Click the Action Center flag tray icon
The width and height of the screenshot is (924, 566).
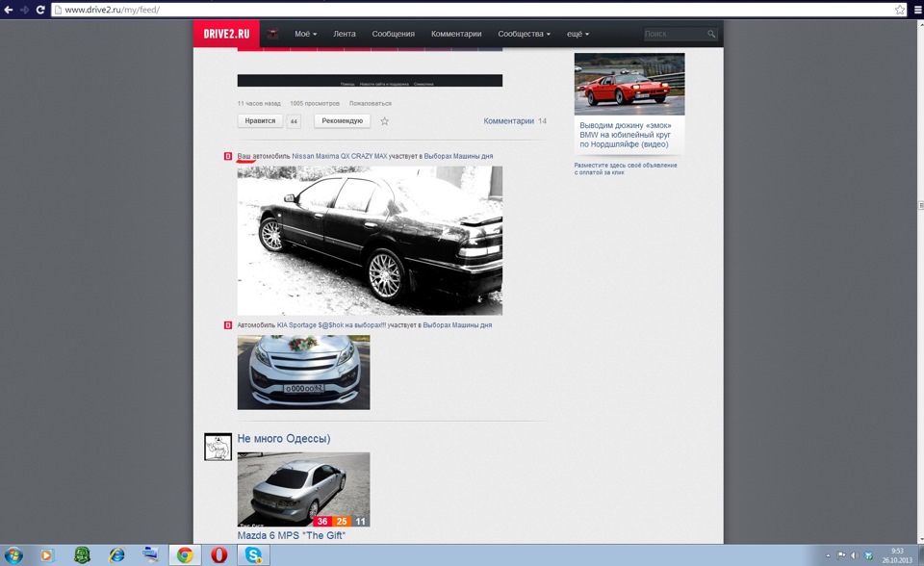(x=841, y=555)
